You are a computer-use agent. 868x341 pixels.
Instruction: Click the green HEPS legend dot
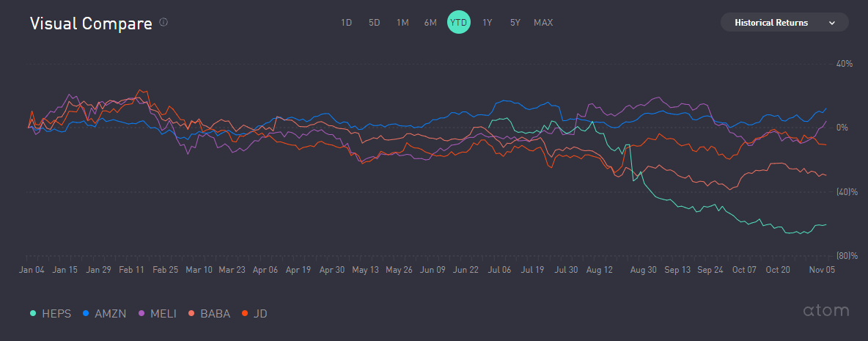tap(33, 314)
